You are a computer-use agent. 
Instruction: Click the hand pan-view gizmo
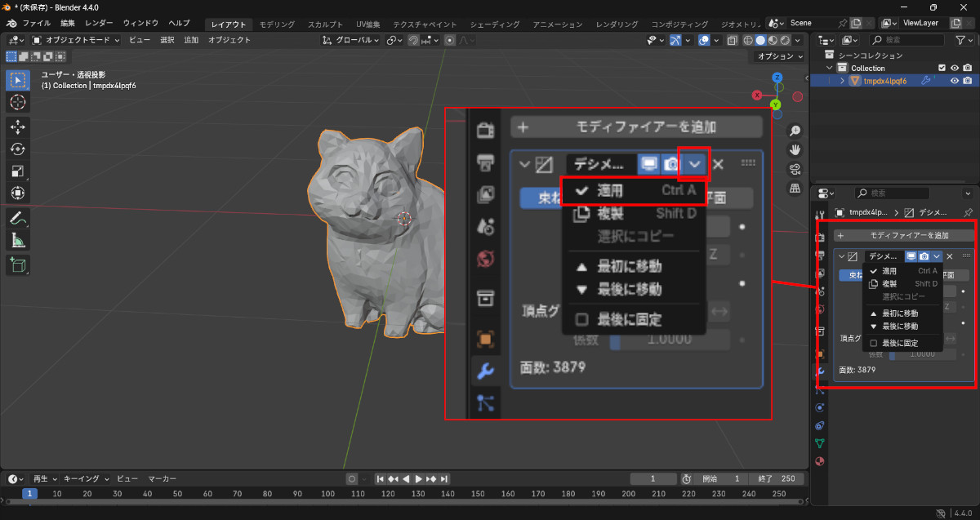[x=795, y=150]
